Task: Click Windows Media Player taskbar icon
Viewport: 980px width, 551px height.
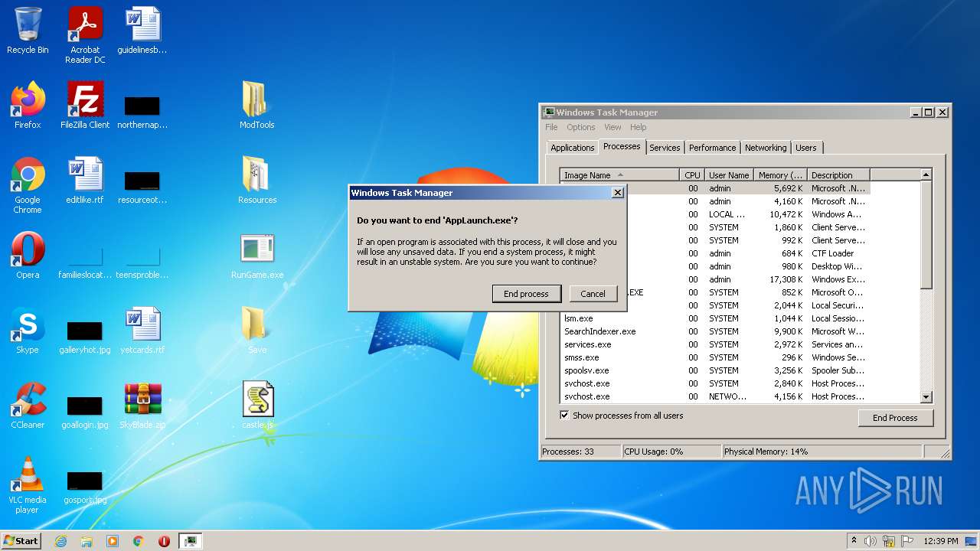Action: pos(113,541)
